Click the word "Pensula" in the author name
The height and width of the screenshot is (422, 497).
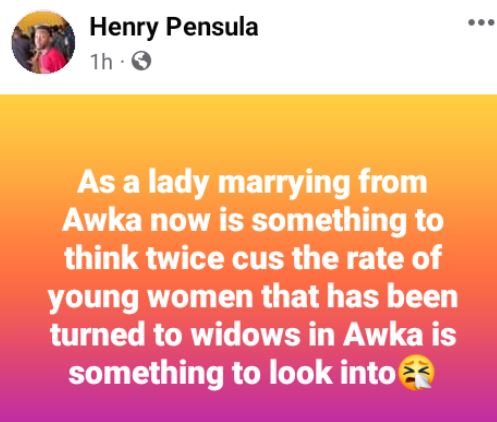pos(212,27)
